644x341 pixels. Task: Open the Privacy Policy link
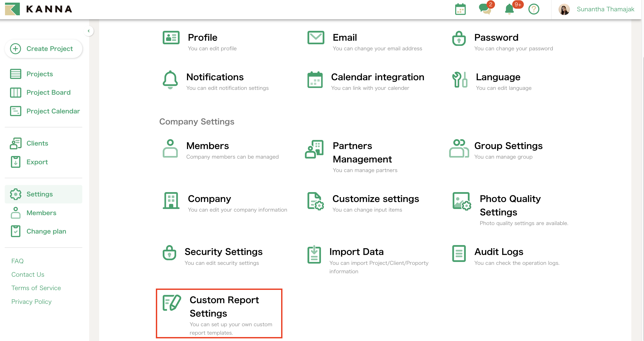(x=31, y=302)
